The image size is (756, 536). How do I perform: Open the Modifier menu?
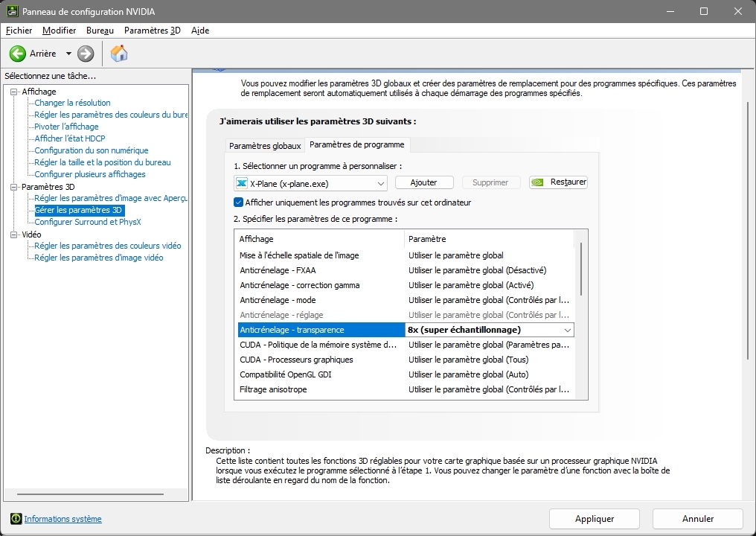(x=60, y=31)
